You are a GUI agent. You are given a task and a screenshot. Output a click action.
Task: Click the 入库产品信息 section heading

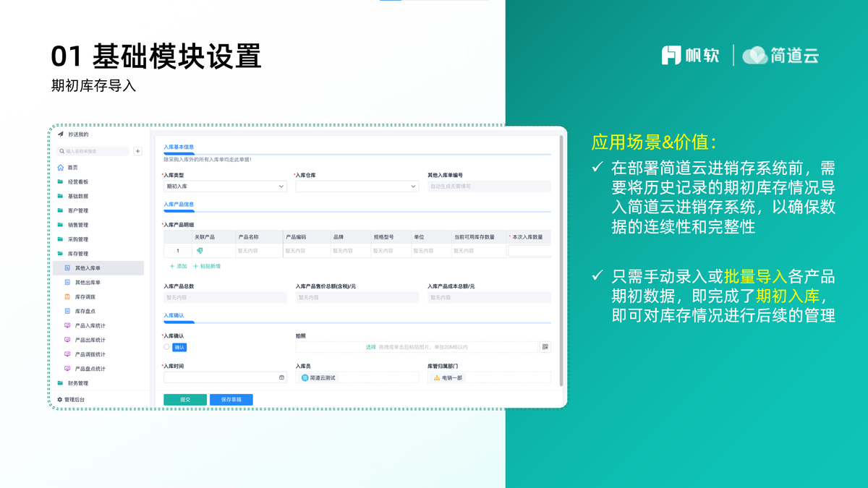coord(179,205)
